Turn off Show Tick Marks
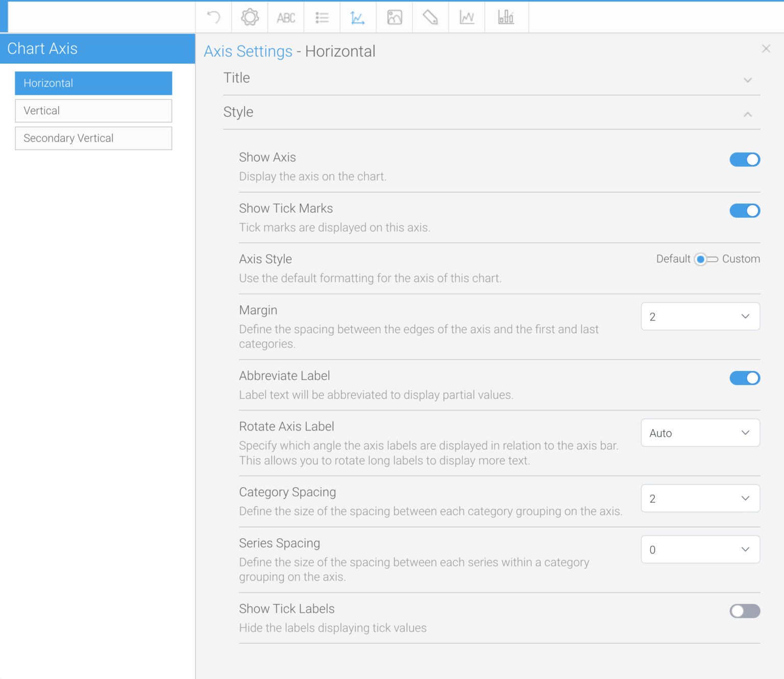784x679 pixels. [745, 211]
